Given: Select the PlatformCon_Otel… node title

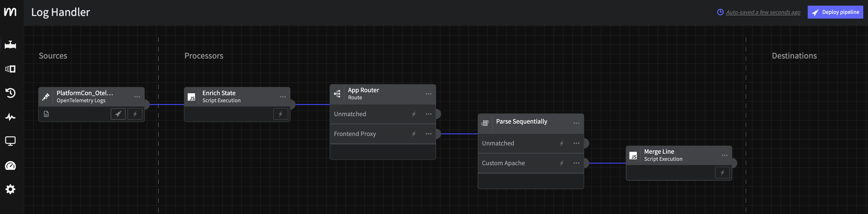Looking at the screenshot, I should pyautogui.click(x=85, y=93).
